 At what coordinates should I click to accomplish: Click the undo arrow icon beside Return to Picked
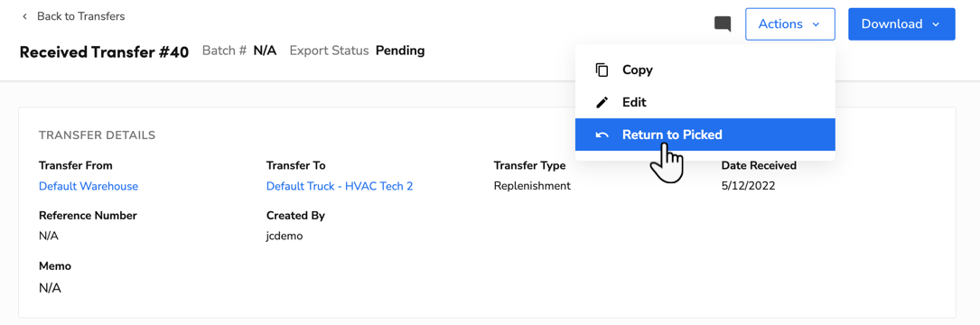602,135
